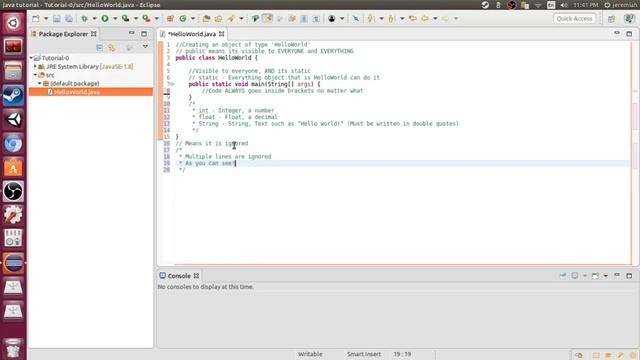Image resolution: width=640 pixels, height=360 pixels.
Task: Click the Coverage run icon
Action: point(125,18)
